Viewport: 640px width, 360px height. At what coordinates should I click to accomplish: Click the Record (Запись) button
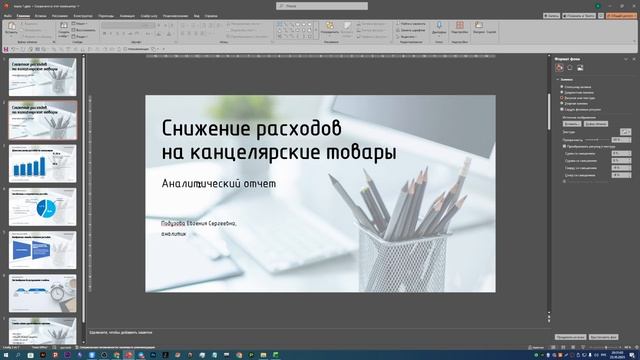click(x=551, y=16)
